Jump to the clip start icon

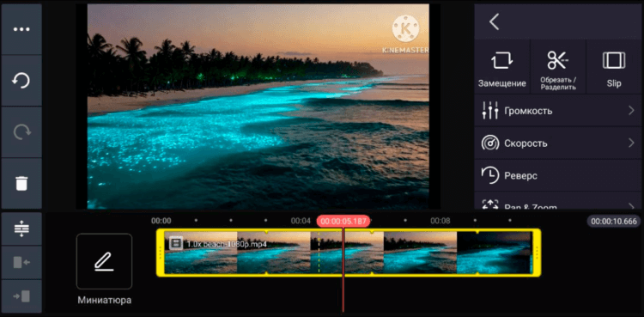(21, 262)
